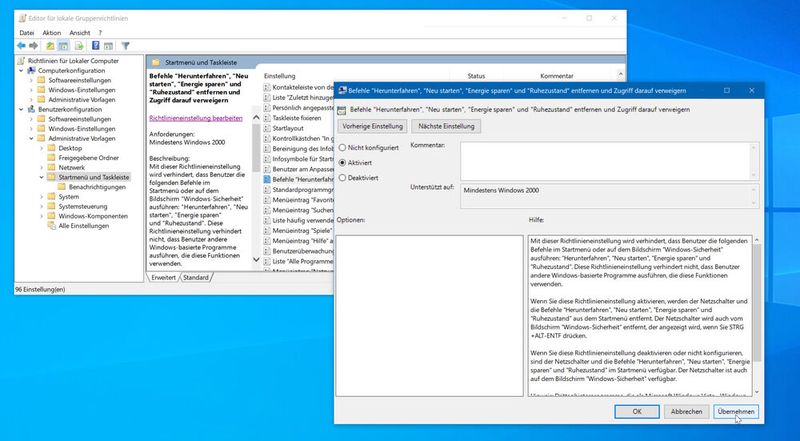Viewport: 800px width, 441px height.
Task: Click the Export List toolbar icon
Action: point(79,46)
